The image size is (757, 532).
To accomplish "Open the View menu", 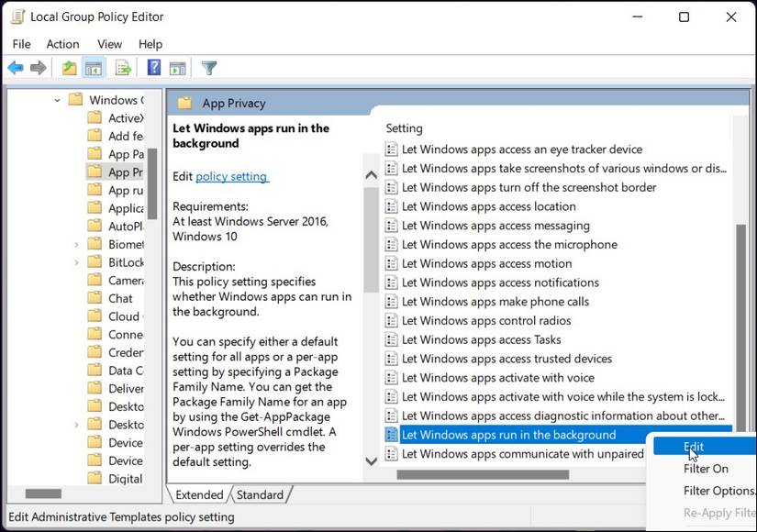I will 109,43.
